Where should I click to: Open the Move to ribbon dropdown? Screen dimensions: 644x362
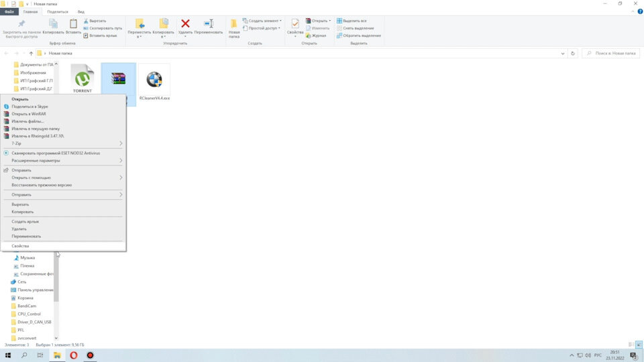pyautogui.click(x=140, y=28)
